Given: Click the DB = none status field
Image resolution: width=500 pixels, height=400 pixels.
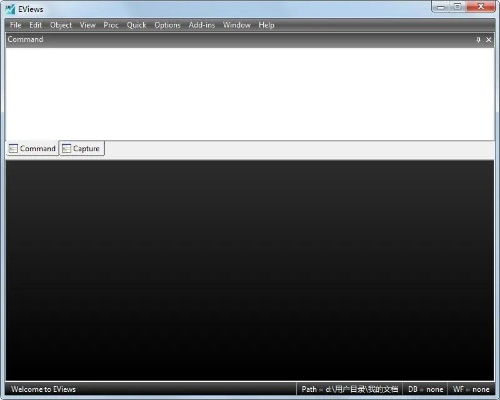Looking at the screenshot, I should click(x=425, y=389).
